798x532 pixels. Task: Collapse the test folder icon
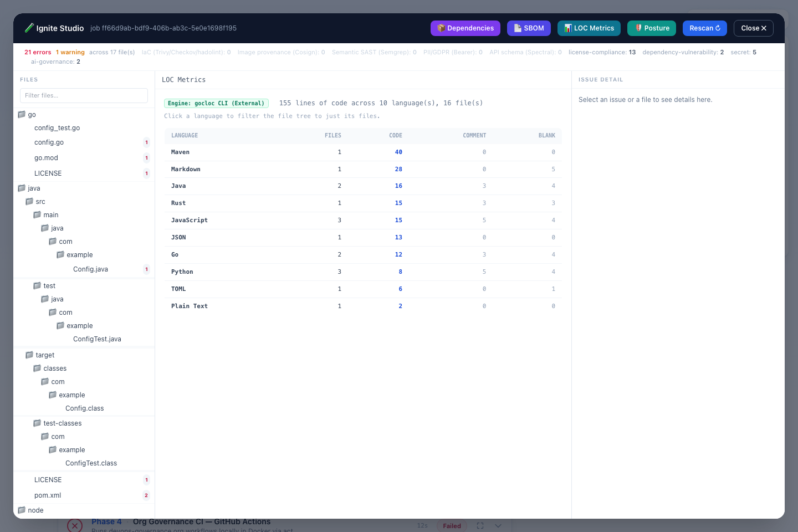(x=37, y=285)
